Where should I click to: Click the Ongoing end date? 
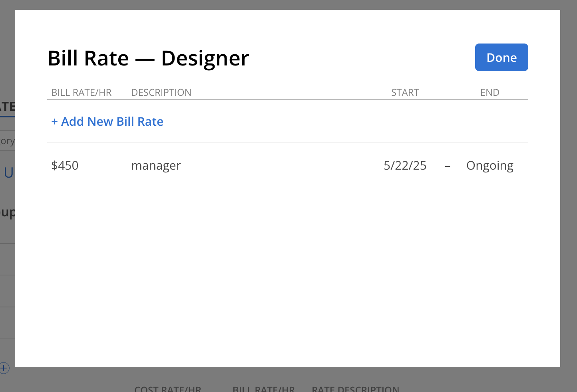coord(490,166)
